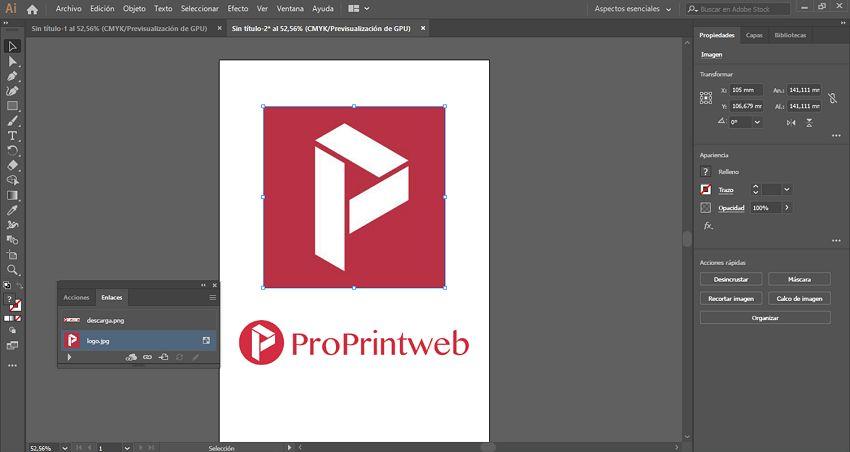The width and height of the screenshot is (850, 452).
Task: Select the Gradient tool
Action: [x=12, y=195]
